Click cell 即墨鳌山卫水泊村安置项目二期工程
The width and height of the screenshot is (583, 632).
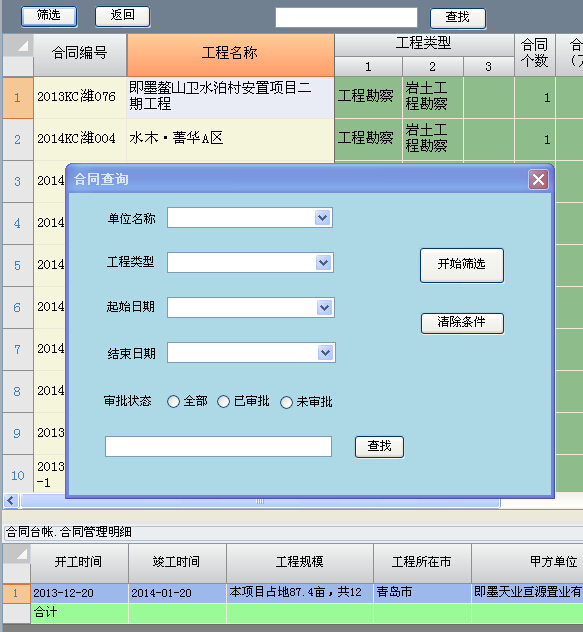pyautogui.click(x=230, y=98)
